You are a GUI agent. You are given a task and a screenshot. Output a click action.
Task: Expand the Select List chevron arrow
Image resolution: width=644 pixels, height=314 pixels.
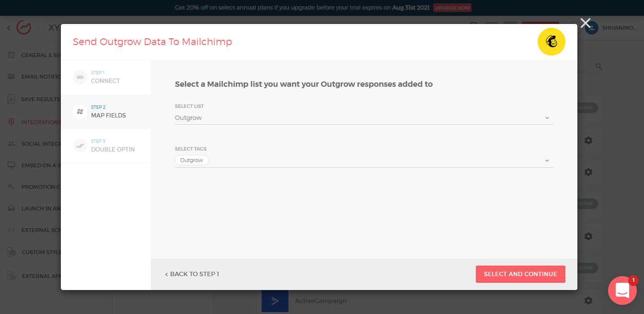[x=547, y=118]
